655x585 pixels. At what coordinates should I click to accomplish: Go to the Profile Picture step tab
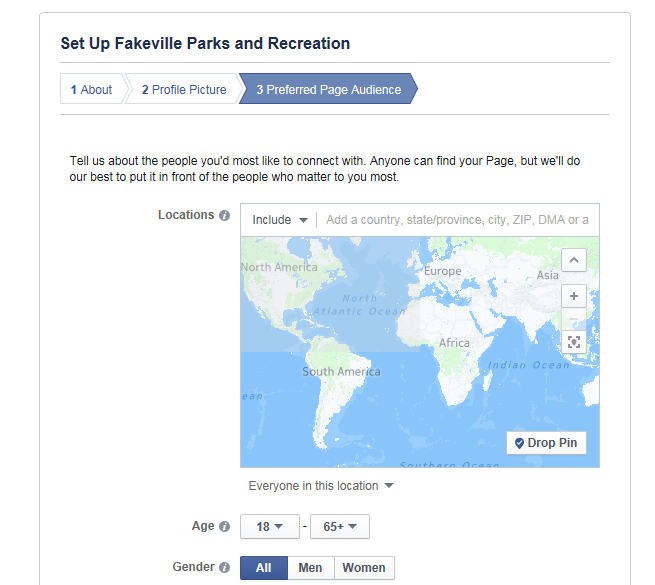pos(184,90)
